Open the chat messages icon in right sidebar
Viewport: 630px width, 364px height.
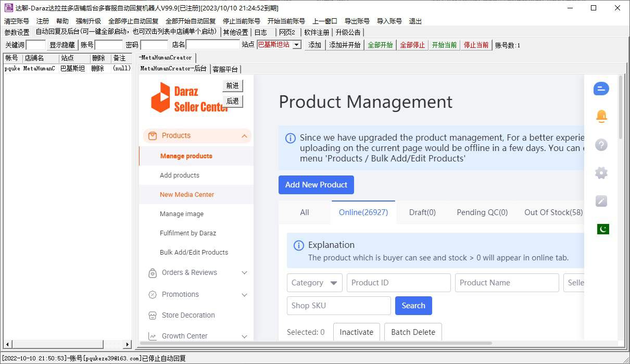point(601,89)
